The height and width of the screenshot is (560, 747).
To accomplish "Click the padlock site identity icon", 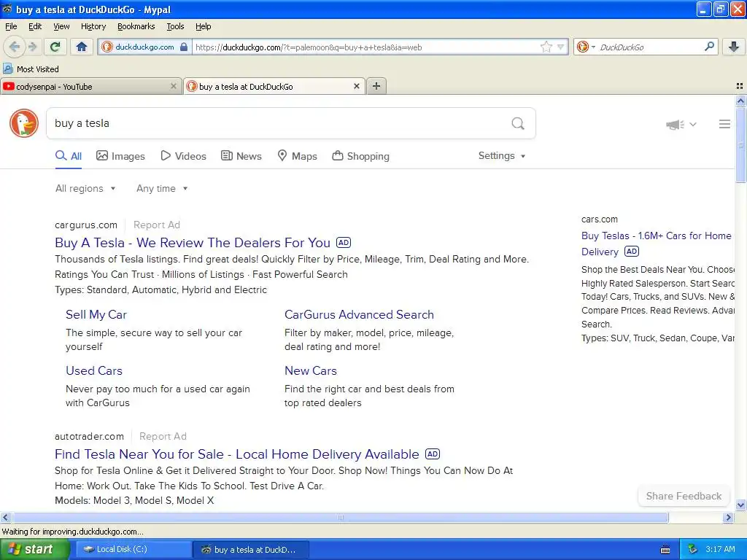I will click(x=184, y=47).
